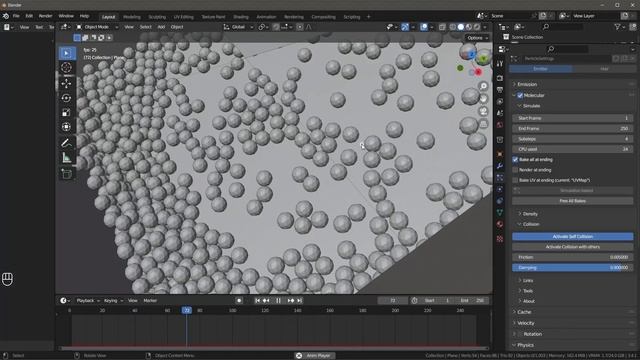The height and width of the screenshot is (360, 640).
Task: Open the Modifiers wrench properties tab
Action: [x=500, y=166]
